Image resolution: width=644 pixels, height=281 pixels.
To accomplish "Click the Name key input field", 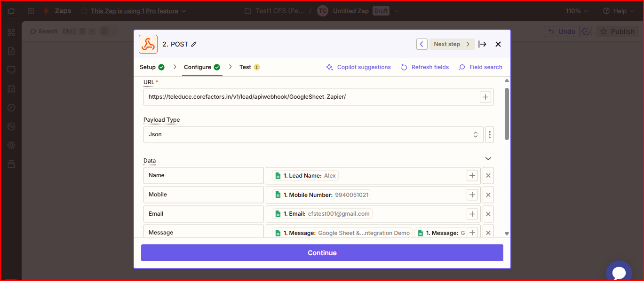I will pos(203,176).
